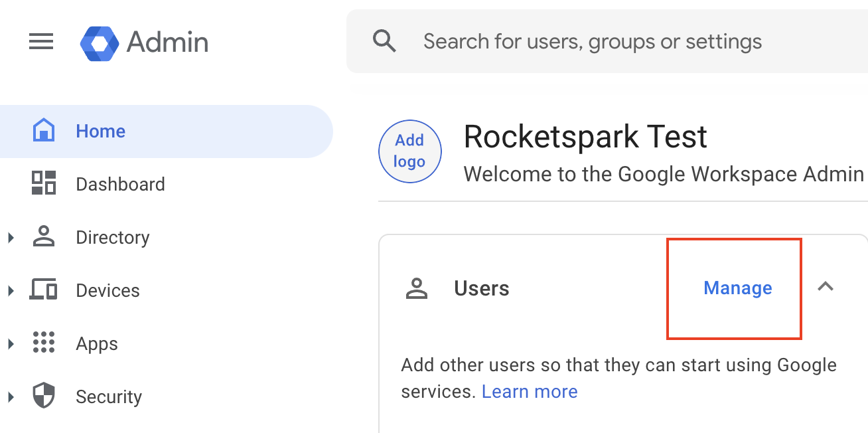Click the Add other users description text
Image resolution: width=868 pixels, height=433 pixels.
(619, 379)
